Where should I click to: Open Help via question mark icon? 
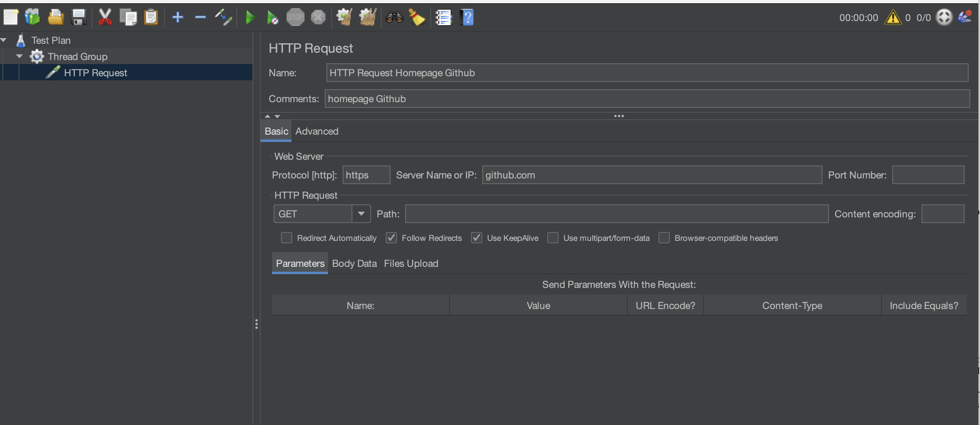pyautogui.click(x=467, y=17)
